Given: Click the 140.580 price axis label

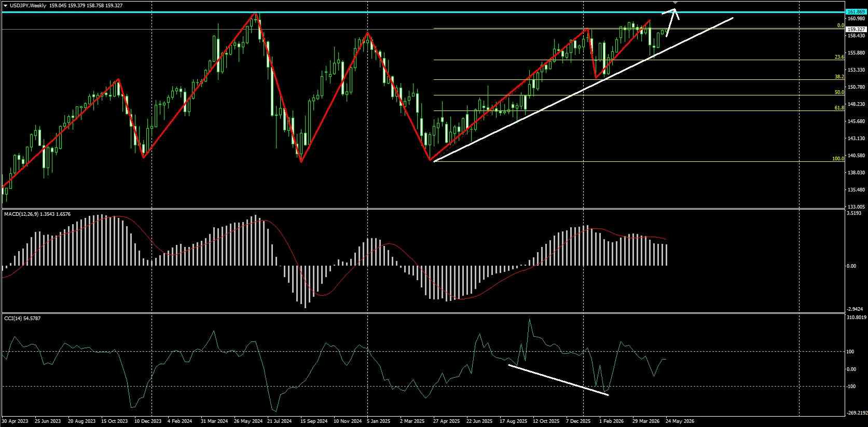Looking at the screenshot, I should (856, 156).
